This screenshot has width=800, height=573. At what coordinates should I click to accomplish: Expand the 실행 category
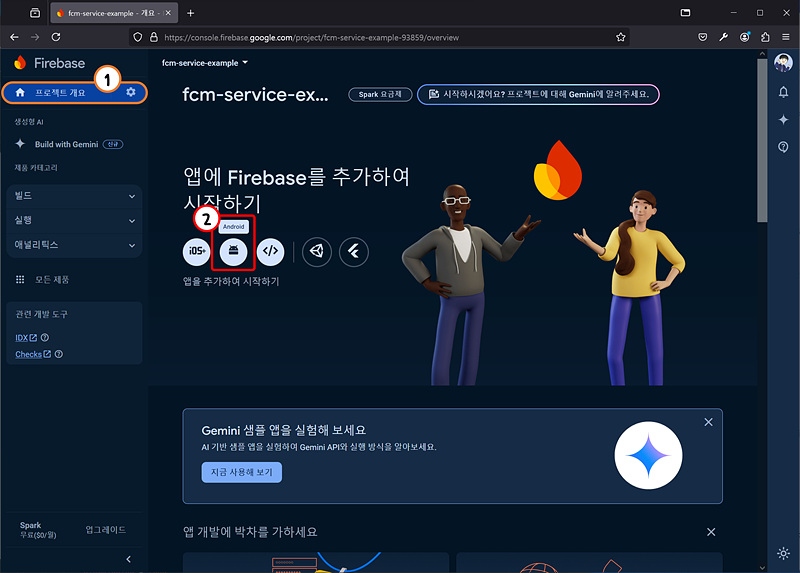tap(74, 220)
